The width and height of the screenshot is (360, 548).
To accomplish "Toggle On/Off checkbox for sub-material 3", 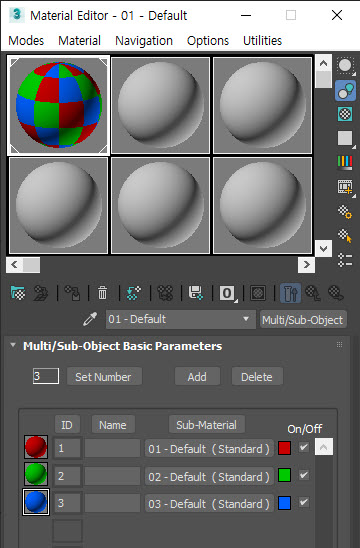I will click(304, 502).
